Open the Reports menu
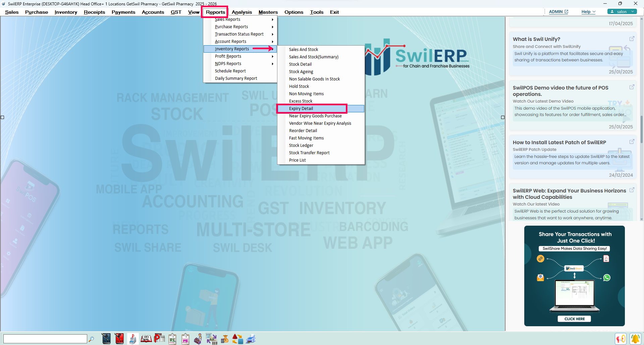 [215, 12]
